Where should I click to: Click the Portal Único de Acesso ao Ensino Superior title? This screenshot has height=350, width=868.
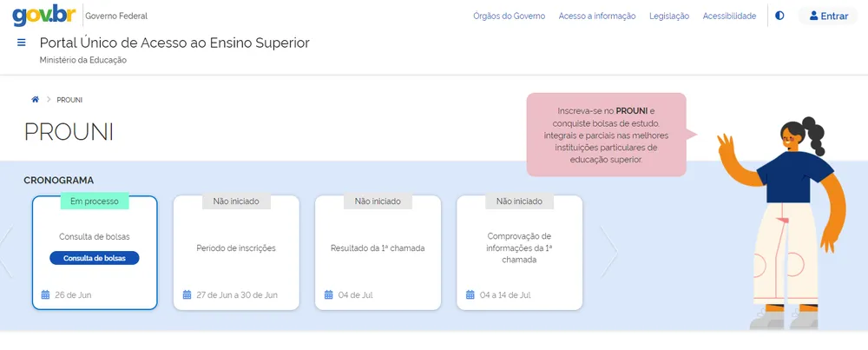tap(174, 43)
